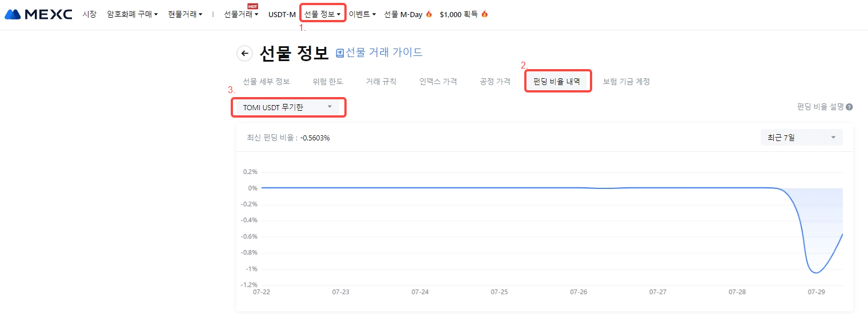The image size is (868, 314).
Task: Open the TOMI USDT 무기한 pair dropdown
Action: (x=288, y=107)
